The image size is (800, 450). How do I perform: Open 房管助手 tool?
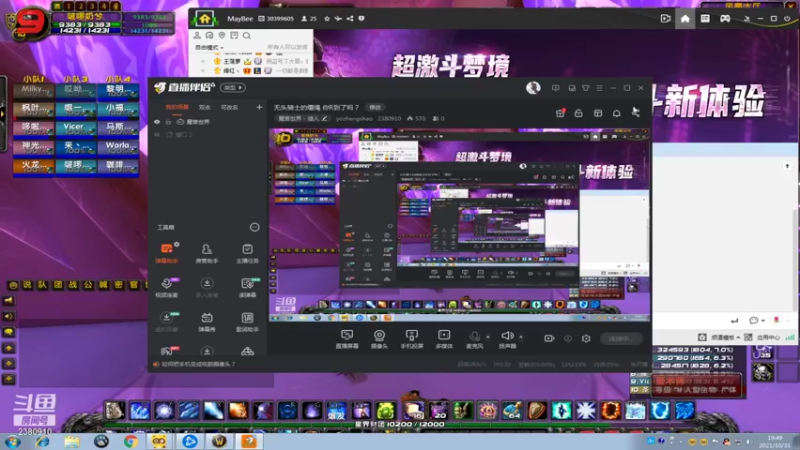tap(207, 253)
